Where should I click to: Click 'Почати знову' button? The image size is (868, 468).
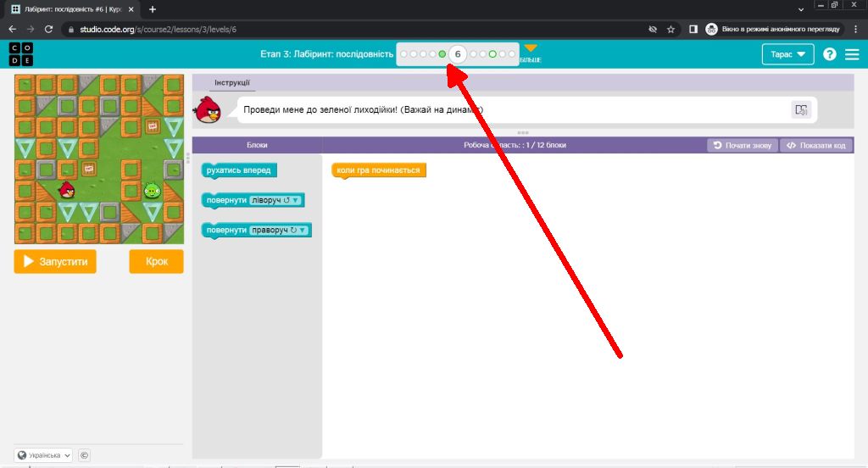click(x=743, y=145)
